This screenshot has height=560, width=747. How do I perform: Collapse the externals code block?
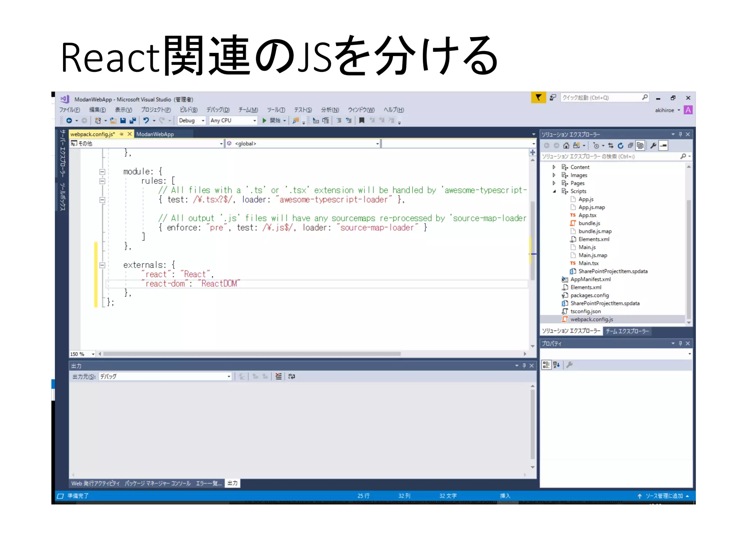coord(102,265)
